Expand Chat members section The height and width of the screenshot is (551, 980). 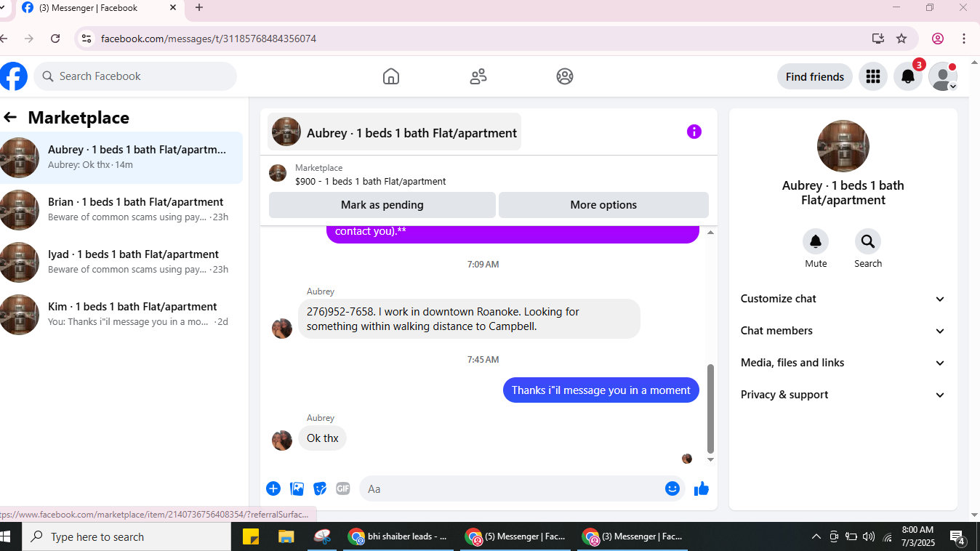click(843, 331)
